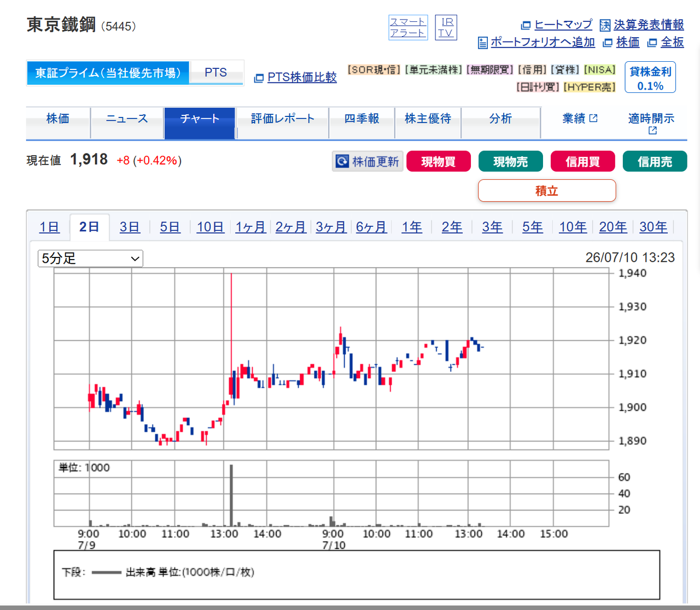Click the 信用買 button
The width and height of the screenshot is (700, 610).
coord(583,161)
